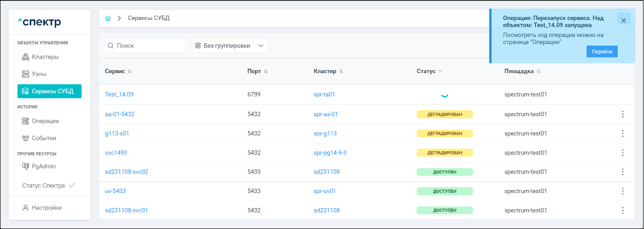Click the home icon in breadcrumb
The image size is (644, 229).
point(108,19)
